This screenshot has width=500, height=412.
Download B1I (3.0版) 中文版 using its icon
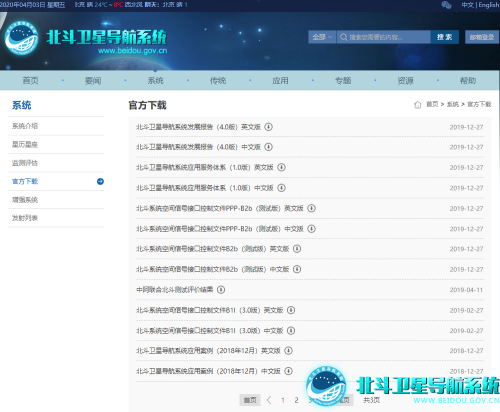[291, 331]
